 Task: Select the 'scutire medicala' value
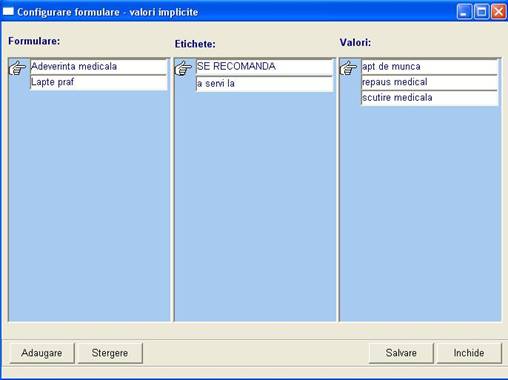coord(430,98)
